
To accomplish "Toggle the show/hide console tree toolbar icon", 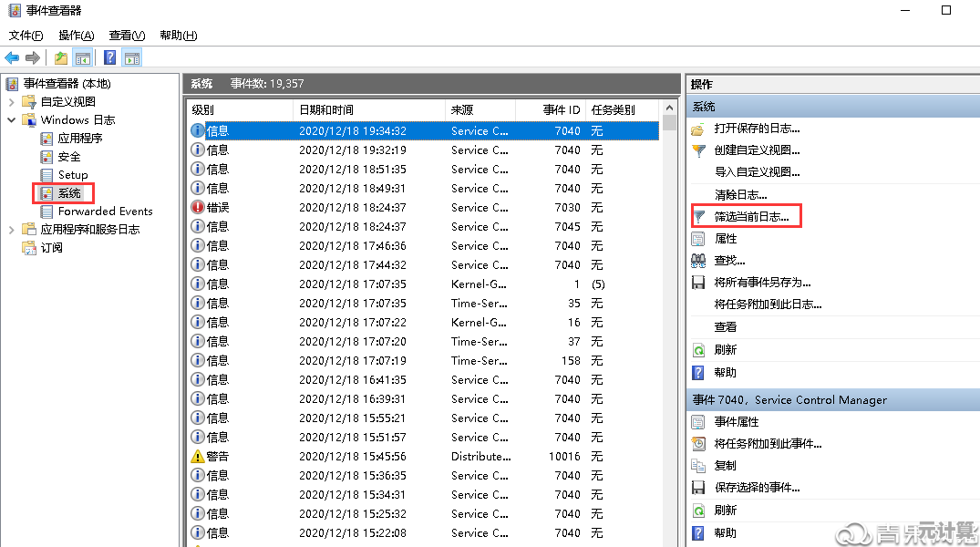I will click(x=83, y=58).
